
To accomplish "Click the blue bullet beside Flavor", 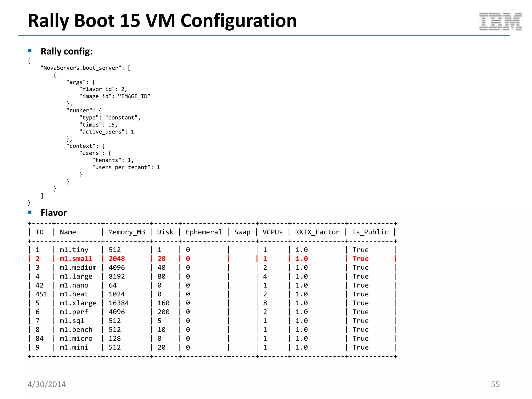I will [30, 212].
